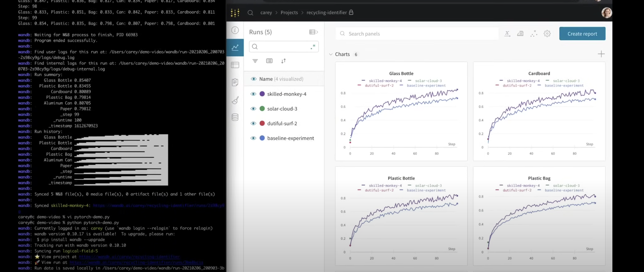Expand the runs table panel
Viewport: 644px width, 272px height.
313,32
